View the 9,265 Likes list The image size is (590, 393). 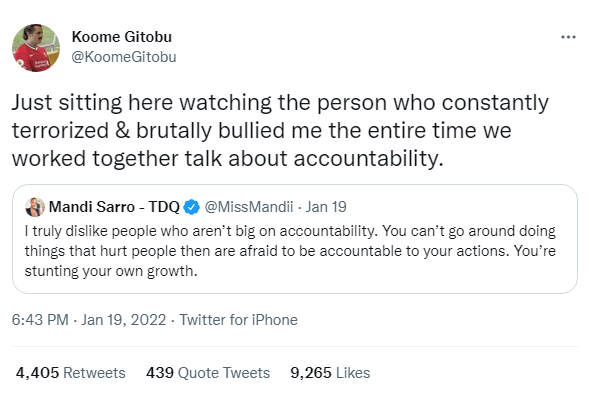[x=330, y=373]
